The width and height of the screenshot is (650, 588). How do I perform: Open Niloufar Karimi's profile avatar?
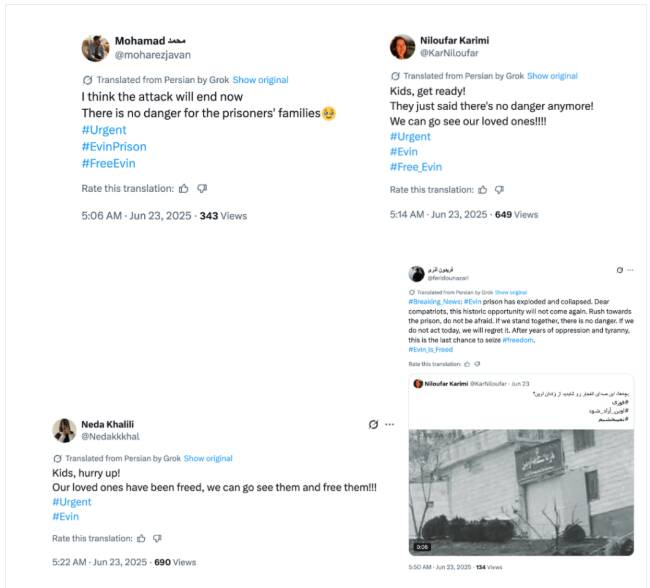(402, 47)
